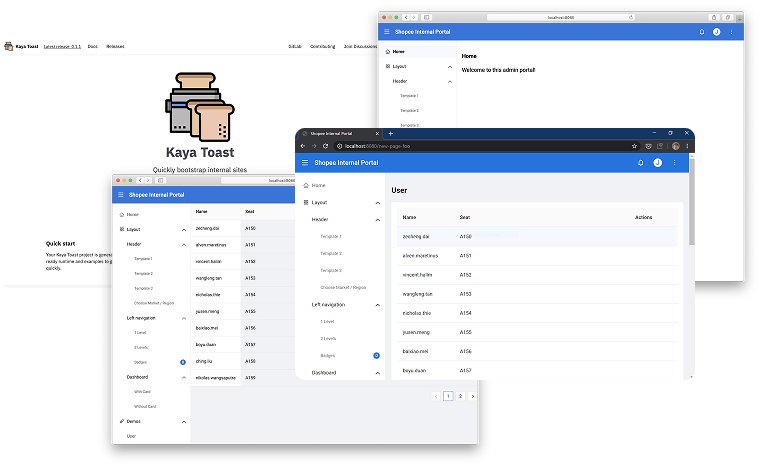761x467 pixels.
Task: Collapse Left navigation in the Safari user-table window
Action: [x=184, y=318]
